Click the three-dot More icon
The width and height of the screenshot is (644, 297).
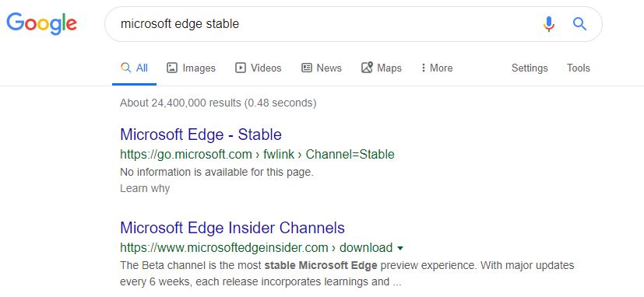(x=423, y=68)
